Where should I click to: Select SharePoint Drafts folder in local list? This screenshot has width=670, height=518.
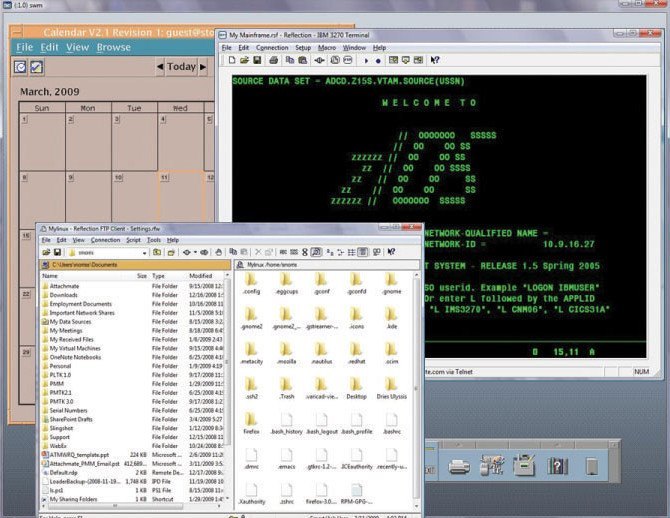71,419
